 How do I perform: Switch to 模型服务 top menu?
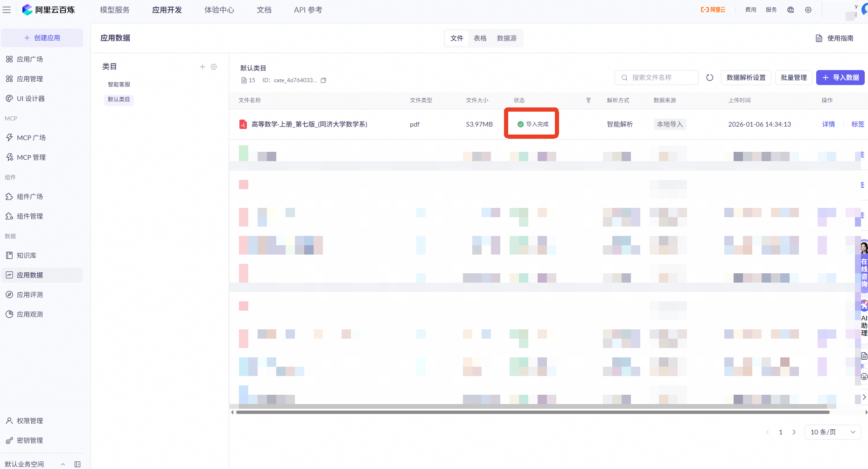pos(115,10)
